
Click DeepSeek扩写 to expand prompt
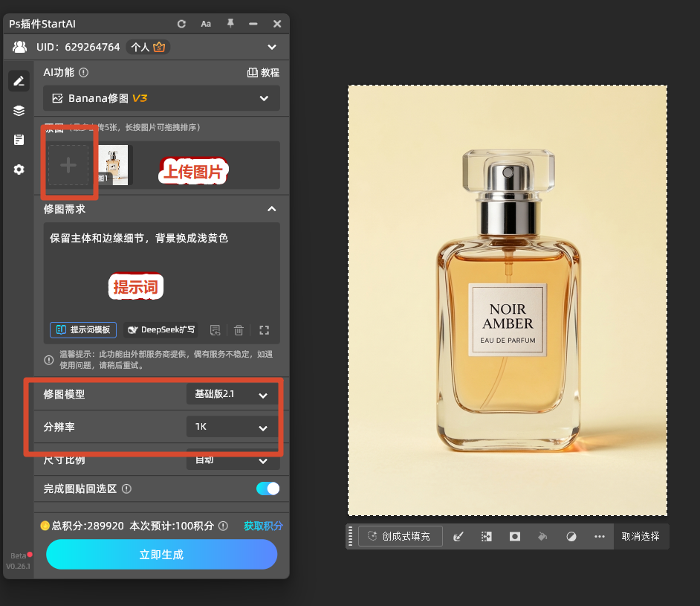[161, 330]
